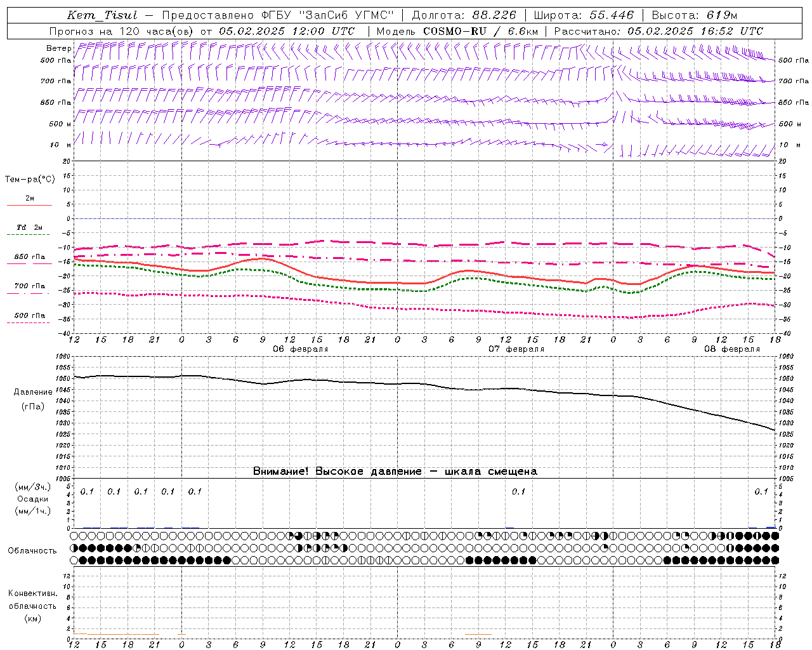Click the 500 гПа dotted legend line sample

[x=29, y=323]
